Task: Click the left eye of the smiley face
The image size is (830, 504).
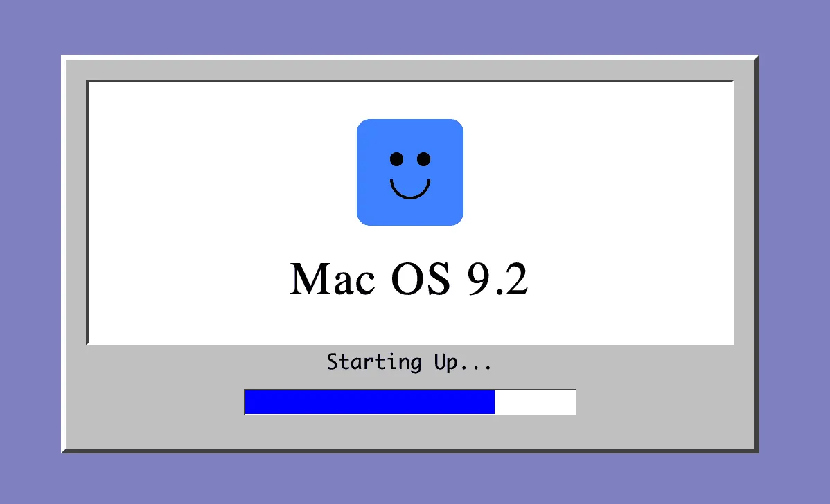Action: (396, 160)
